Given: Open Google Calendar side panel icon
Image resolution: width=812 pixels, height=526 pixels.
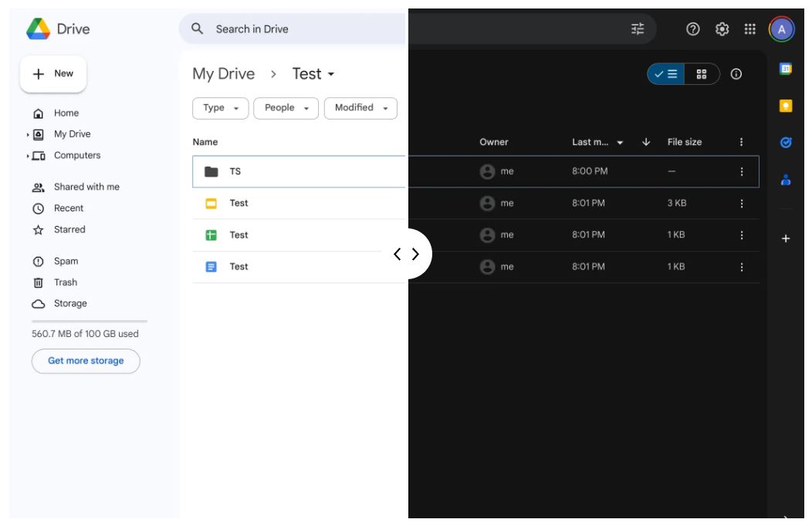Looking at the screenshot, I should point(786,69).
